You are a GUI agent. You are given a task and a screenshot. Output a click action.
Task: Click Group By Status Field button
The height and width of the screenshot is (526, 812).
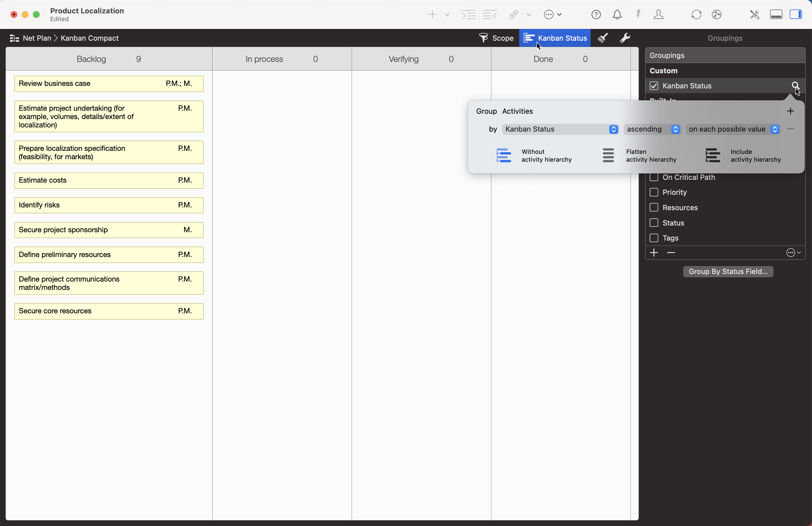pyautogui.click(x=728, y=272)
